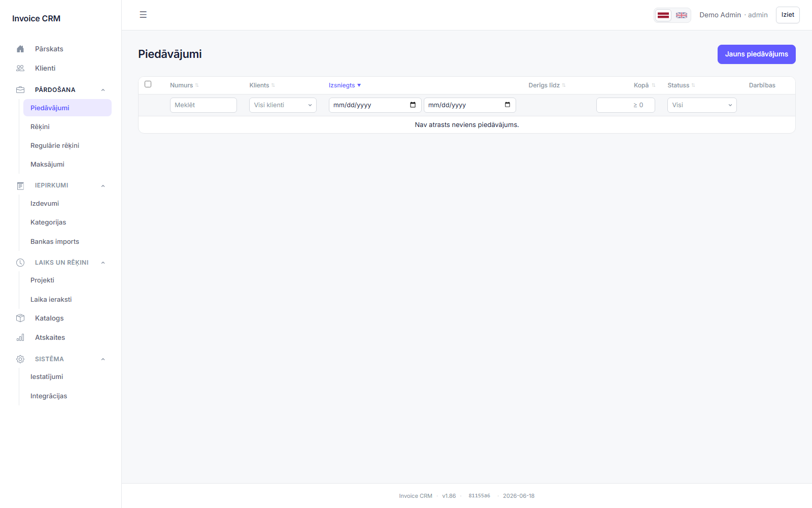This screenshot has width=812, height=508.
Task: Click the Katalogs box icon
Action: point(20,318)
